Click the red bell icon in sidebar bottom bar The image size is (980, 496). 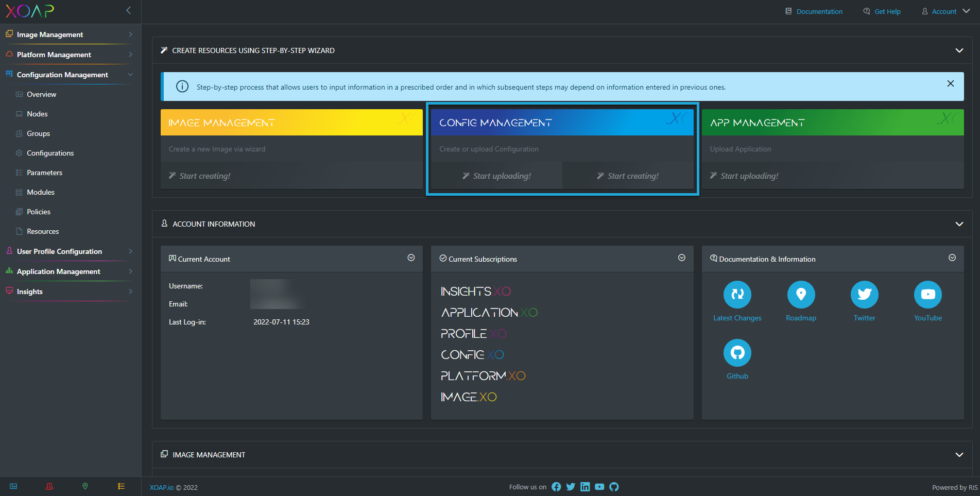[49, 486]
